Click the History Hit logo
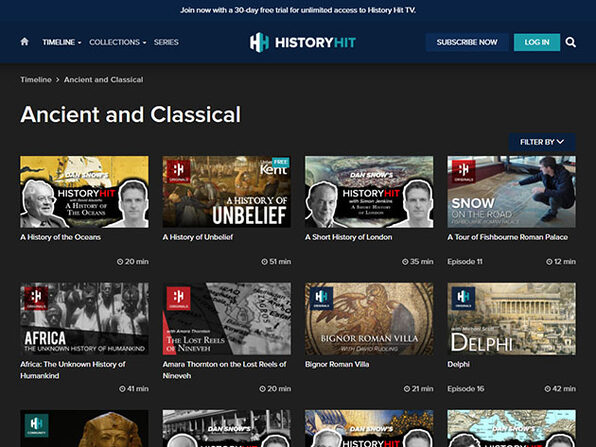This screenshot has width=596, height=447. 303,42
